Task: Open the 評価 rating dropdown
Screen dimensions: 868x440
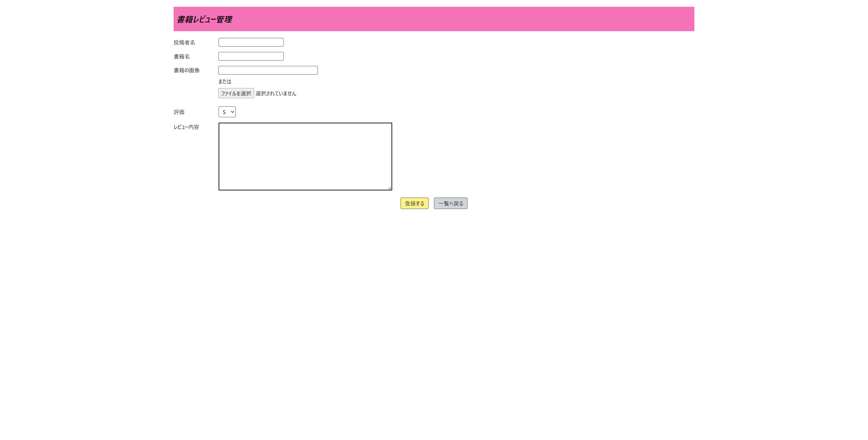Action: (227, 112)
